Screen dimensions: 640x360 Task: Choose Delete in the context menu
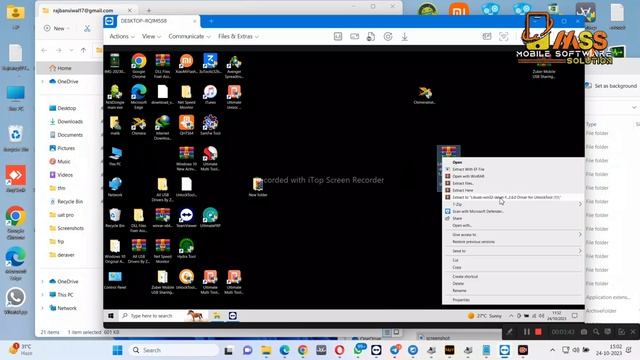coord(513,283)
